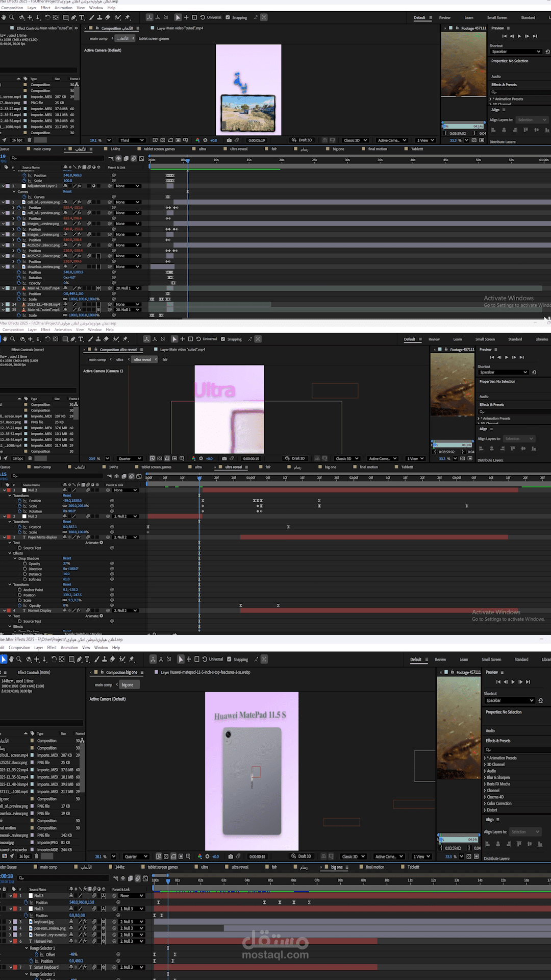Select the Puppet Pin tool in top window toolbar
The height and width of the screenshot is (980, 551).
click(x=127, y=17)
